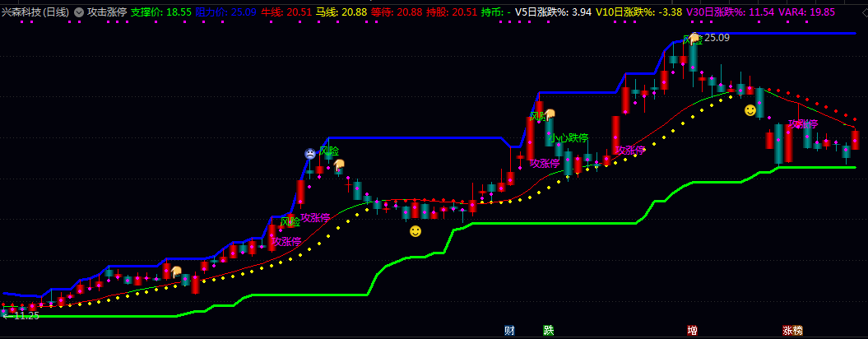This screenshot has width=868, height=339.
Task: Click the pointing hand icon right of the sad face
Action: click(339, 164)
